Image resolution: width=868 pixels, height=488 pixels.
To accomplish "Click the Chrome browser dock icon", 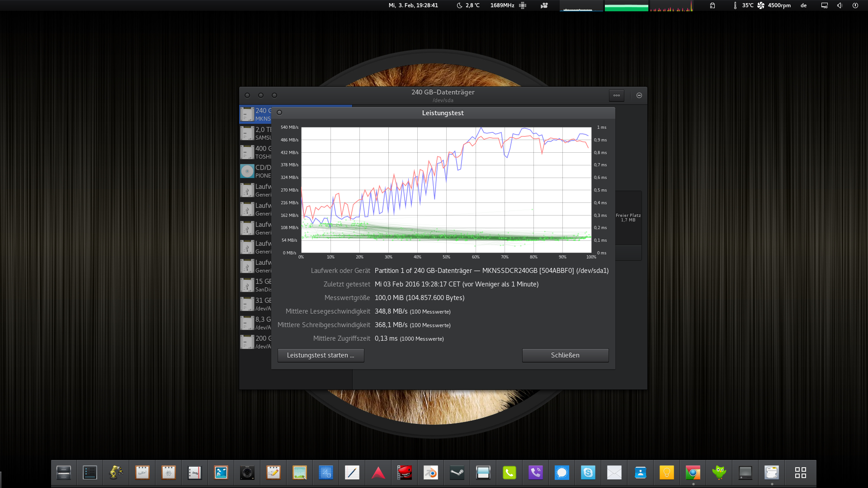I will click(x=693, y=473).
